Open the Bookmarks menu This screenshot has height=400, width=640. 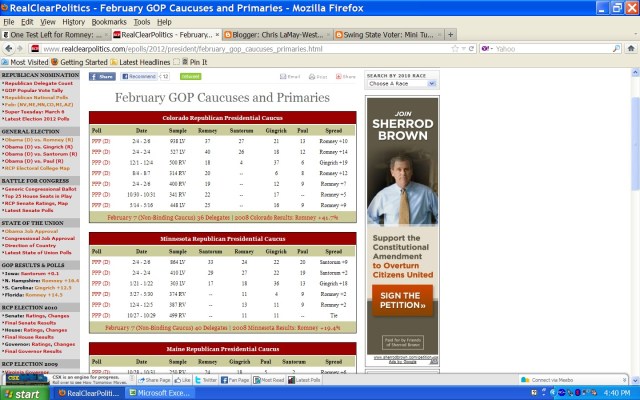pos(109,21)
